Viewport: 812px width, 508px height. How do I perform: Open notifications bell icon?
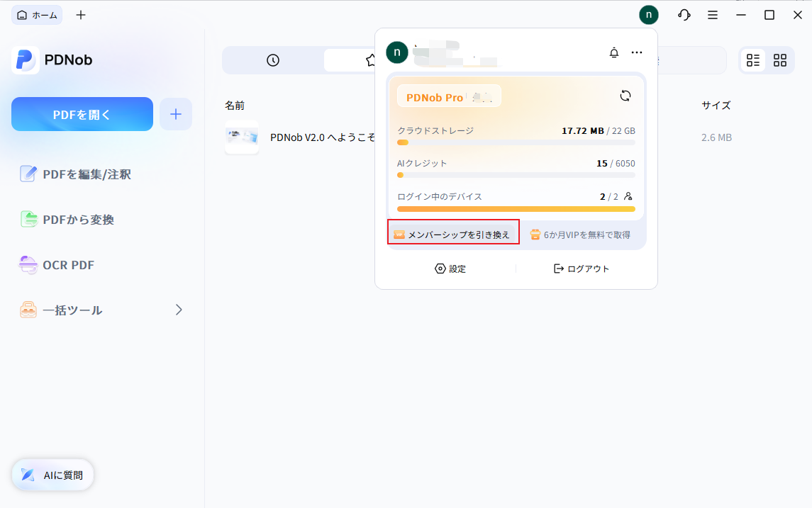(x=613, y=52)
